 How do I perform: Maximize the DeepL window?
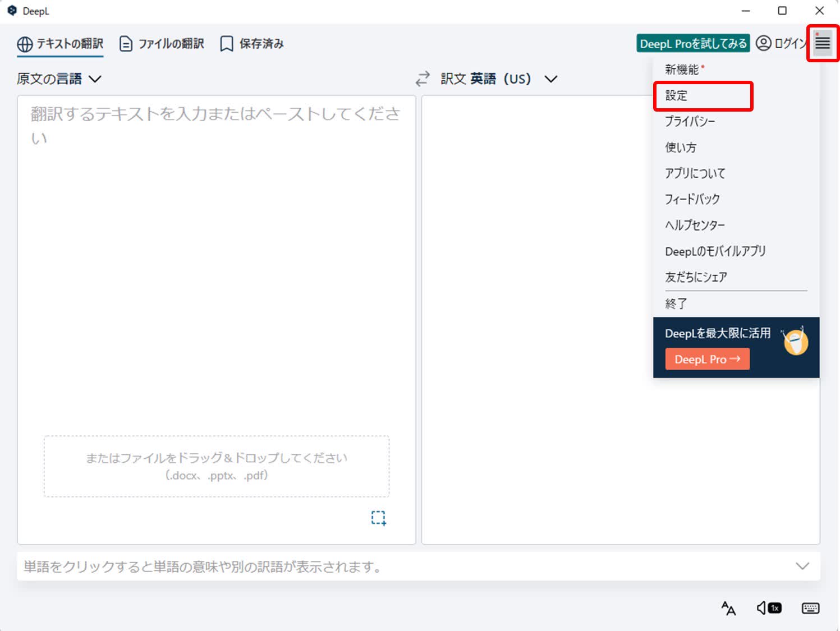782,11
